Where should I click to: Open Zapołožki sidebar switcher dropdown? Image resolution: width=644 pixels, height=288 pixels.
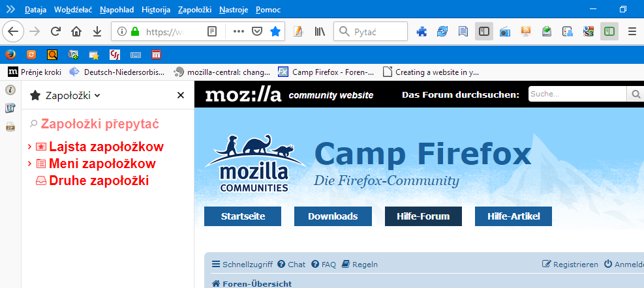(x=65, y=96)
